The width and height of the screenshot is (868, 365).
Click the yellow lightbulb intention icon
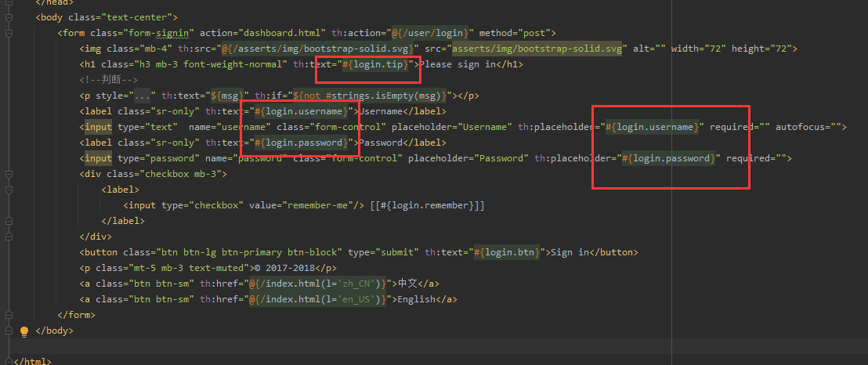[x=24, y=331]
